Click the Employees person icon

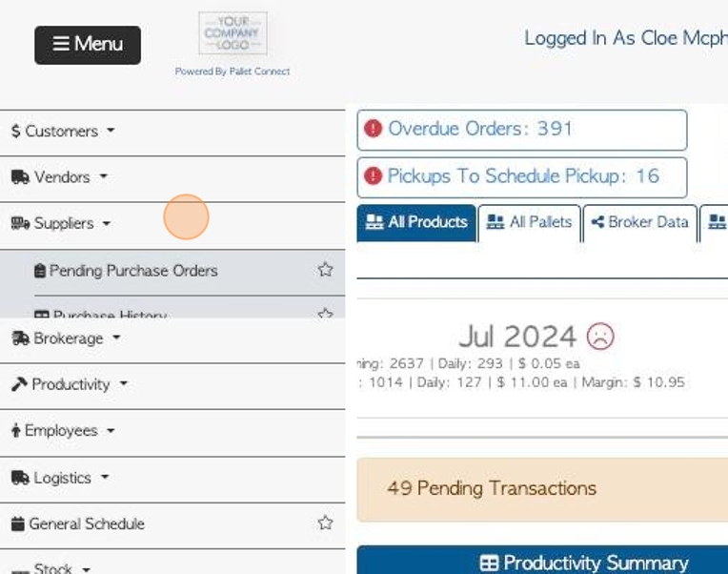pyautogui.click(x=16, y=431)
